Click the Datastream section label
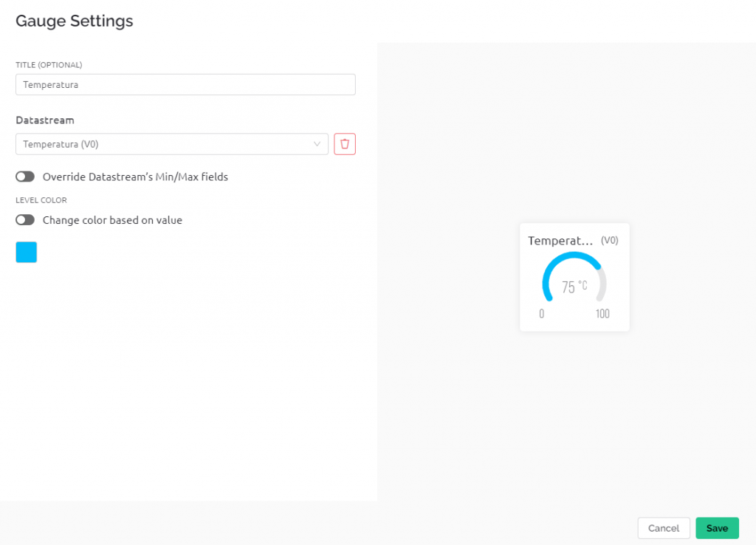This screenshot has height=545, width=756. (45, 120)
